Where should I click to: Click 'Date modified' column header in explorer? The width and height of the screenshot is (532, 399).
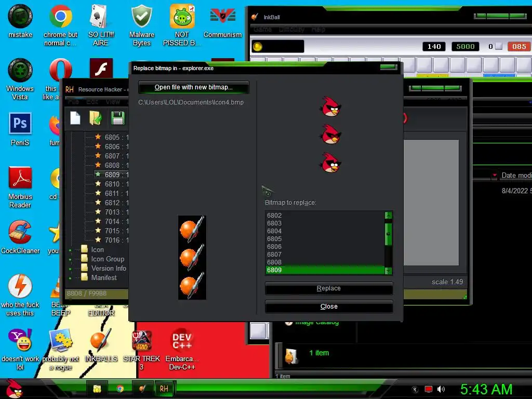[516, 175]
